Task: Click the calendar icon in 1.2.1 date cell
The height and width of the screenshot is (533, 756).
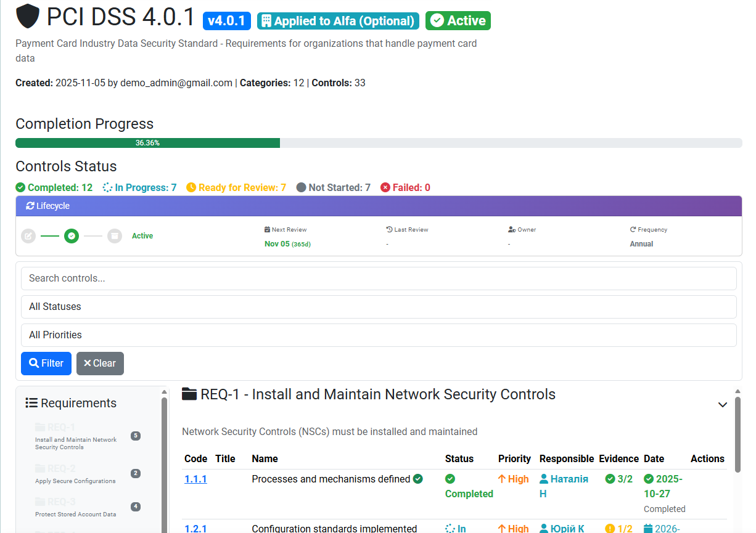Action: (x=648, y=528)
